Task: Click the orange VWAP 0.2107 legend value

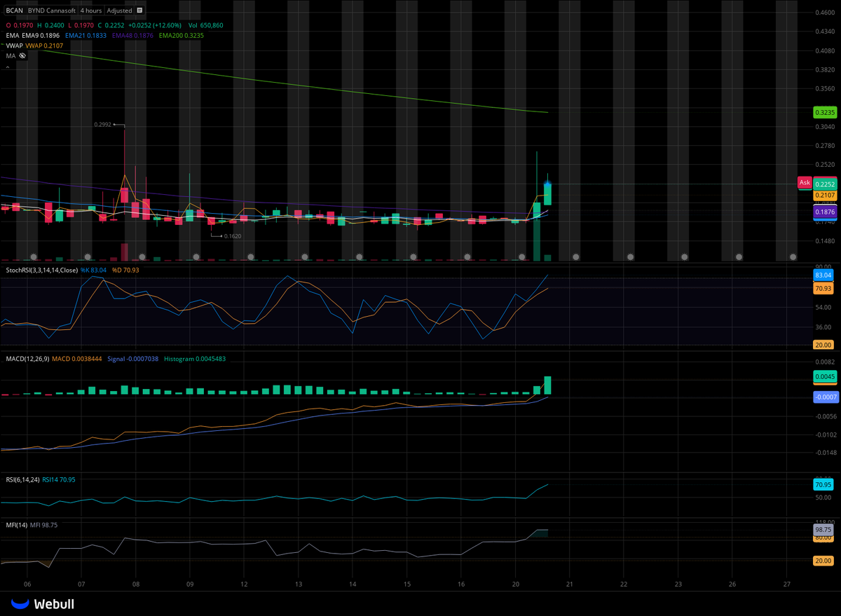Action: [x=45, y=46]
